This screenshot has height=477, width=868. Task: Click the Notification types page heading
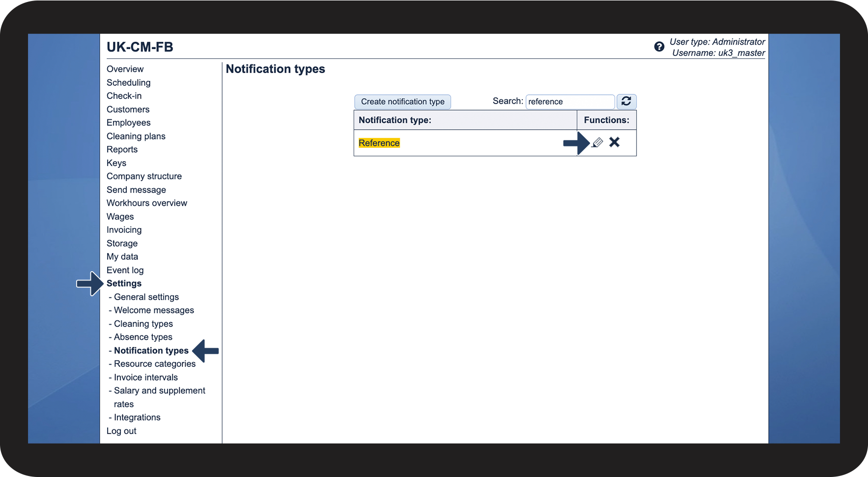tap(276, 69)
